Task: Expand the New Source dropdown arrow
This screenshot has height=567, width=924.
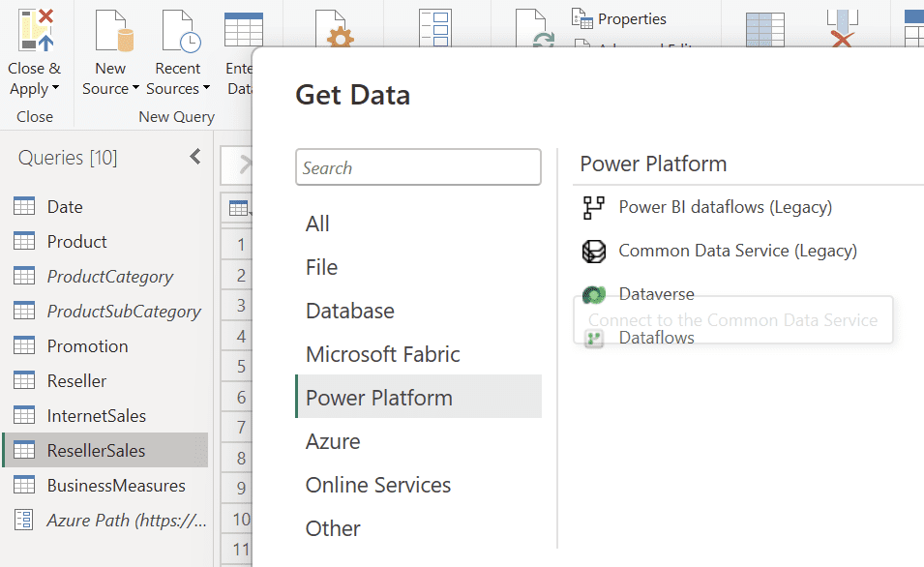Action: pos(136,89)
